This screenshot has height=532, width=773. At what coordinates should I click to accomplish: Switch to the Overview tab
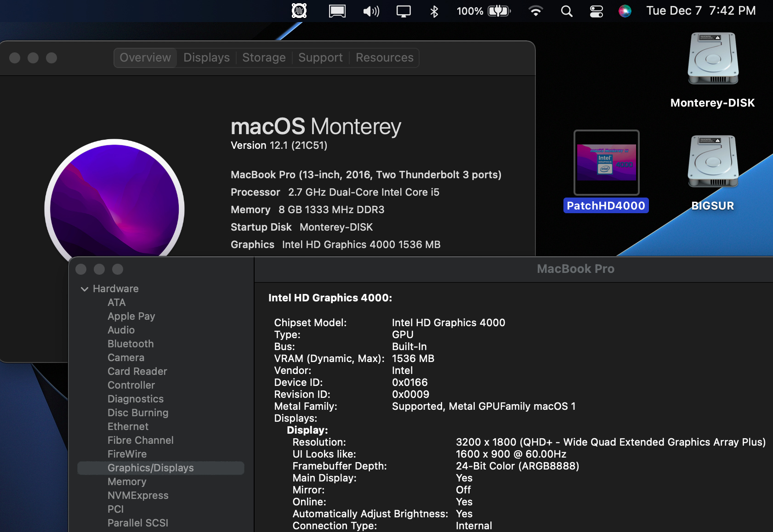coord(145,57)
